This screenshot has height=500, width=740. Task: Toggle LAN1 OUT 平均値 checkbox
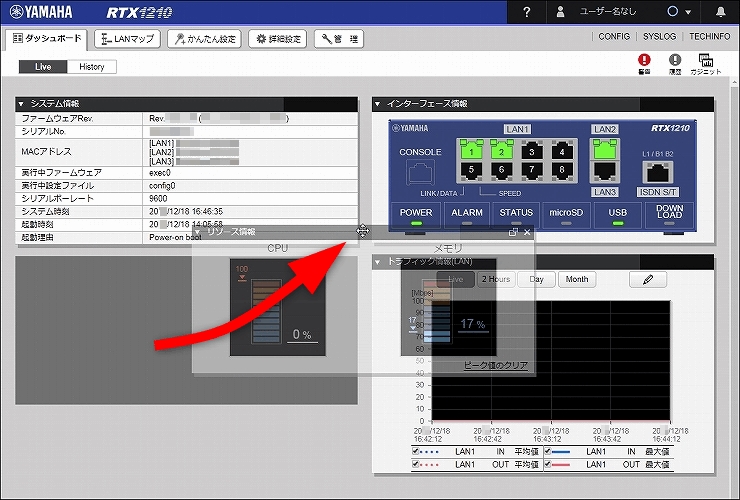pos(415,464)
